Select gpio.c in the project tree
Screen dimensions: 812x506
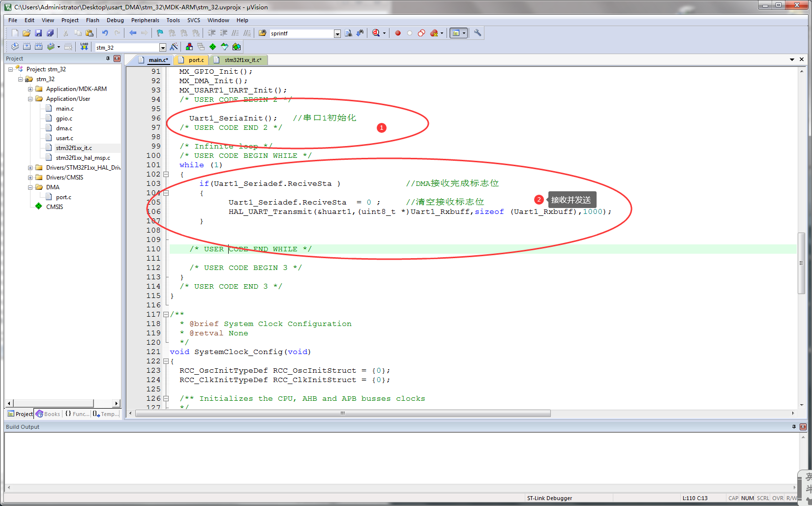coord(64,119)
